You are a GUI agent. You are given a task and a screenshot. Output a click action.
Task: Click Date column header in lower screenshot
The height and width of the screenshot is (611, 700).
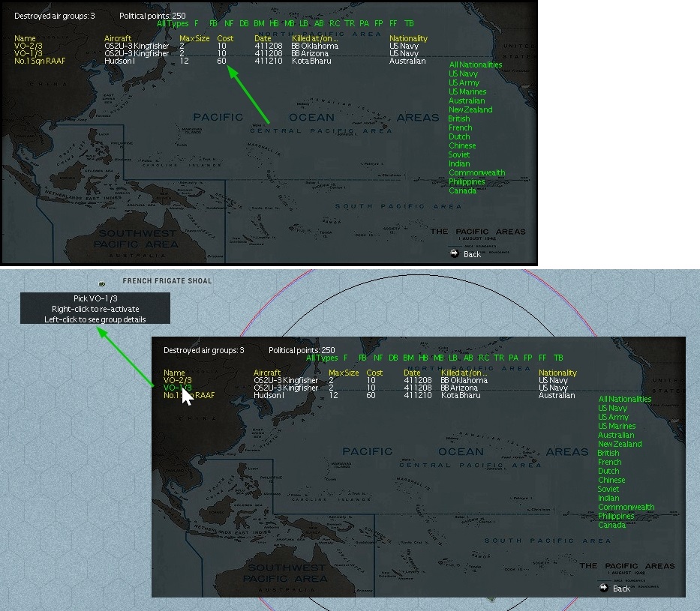(x=412, y=373)
